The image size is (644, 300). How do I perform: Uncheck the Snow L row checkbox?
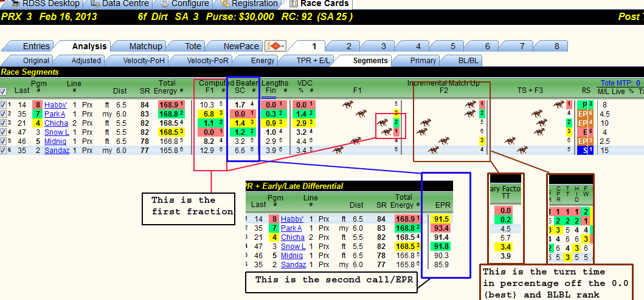tap(3, 132)
